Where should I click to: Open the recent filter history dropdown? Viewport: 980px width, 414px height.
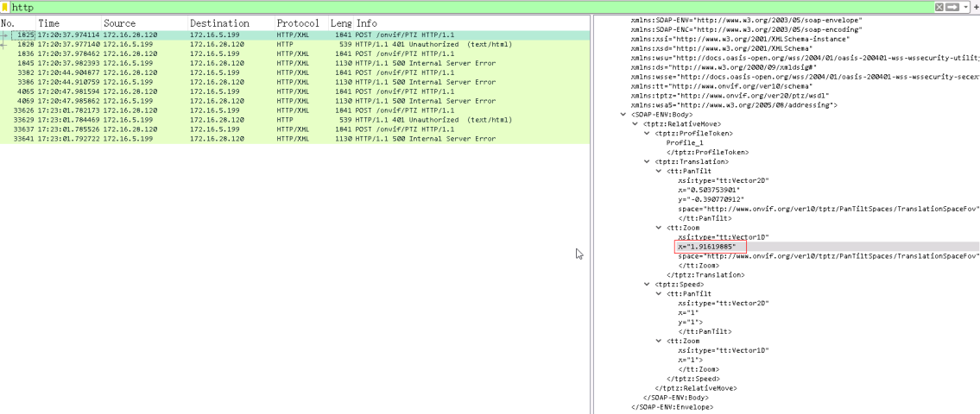965,7
